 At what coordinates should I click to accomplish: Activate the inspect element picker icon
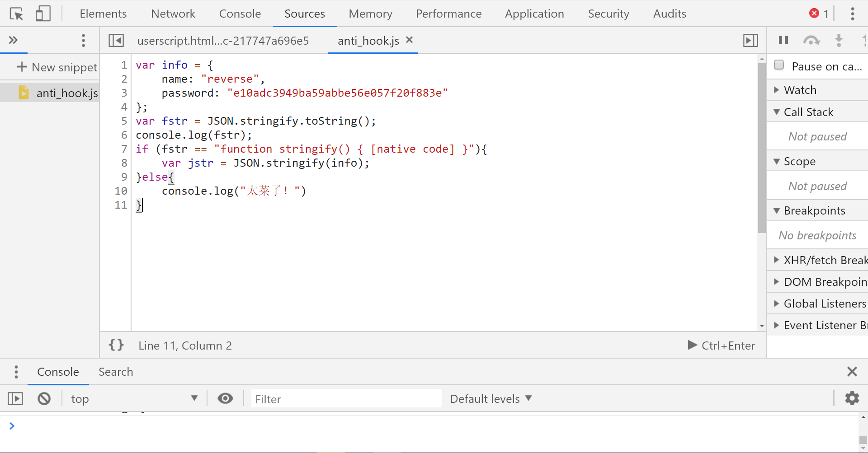(x=16, y=14)
